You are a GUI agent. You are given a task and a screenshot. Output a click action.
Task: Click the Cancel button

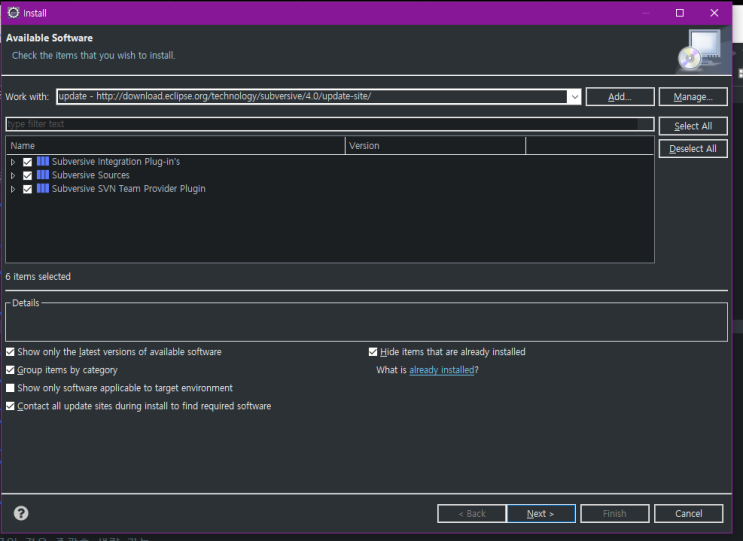click(689, 514)
